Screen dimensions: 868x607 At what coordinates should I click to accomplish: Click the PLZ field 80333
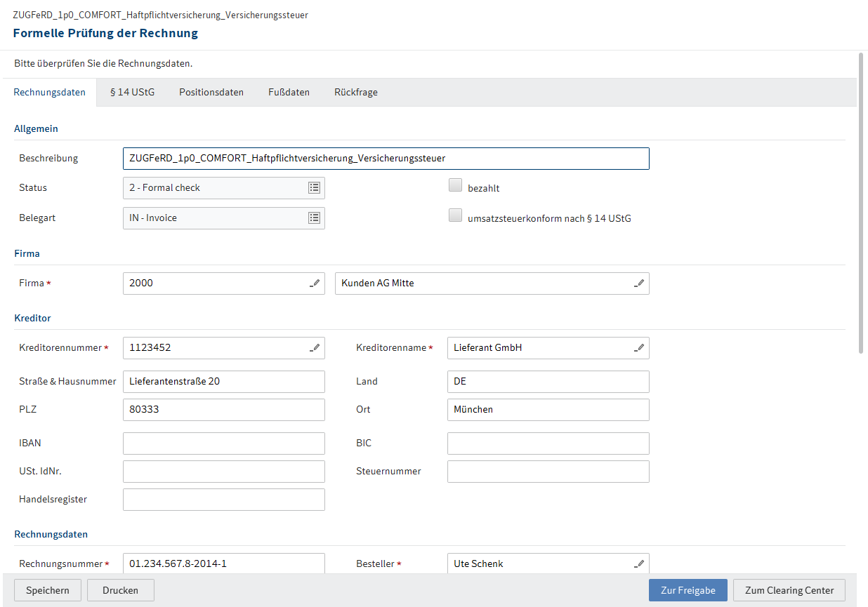coord(224,410)
